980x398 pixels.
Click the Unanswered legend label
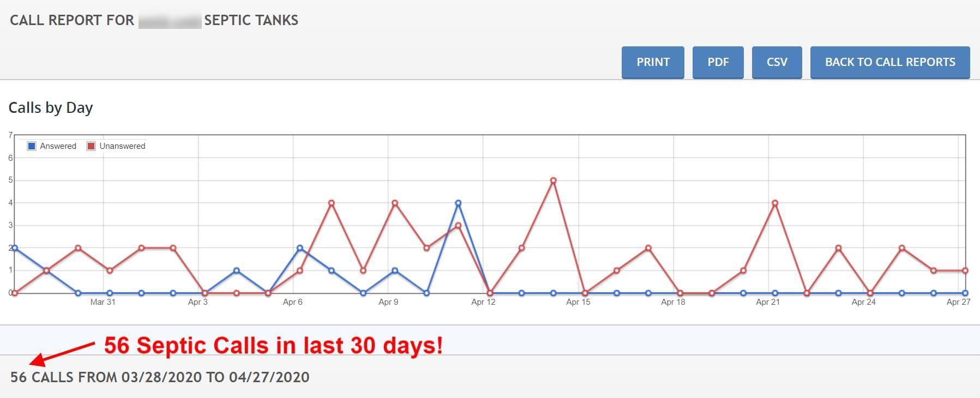pos(122,146)
